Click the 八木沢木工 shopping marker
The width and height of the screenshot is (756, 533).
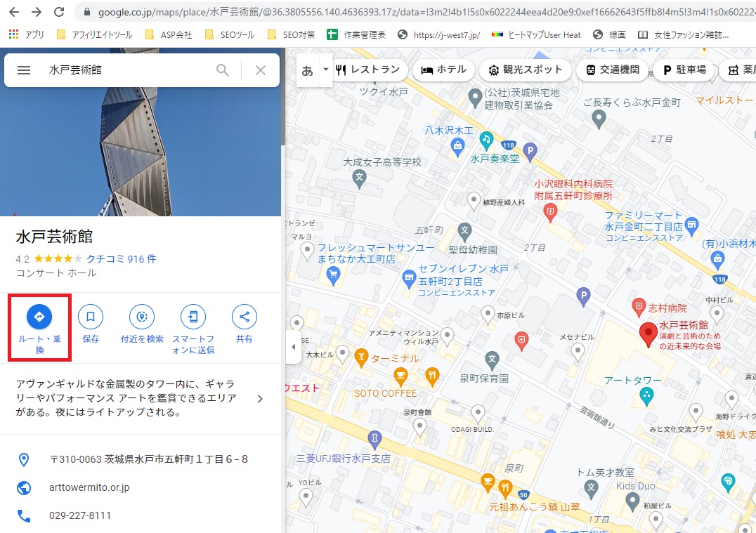click(x=457, y=147)
